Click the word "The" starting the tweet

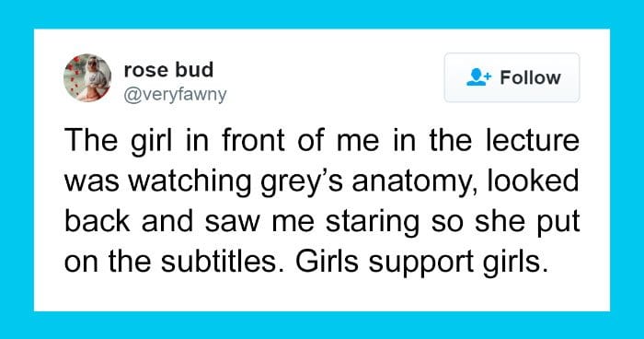coord(91,140)
